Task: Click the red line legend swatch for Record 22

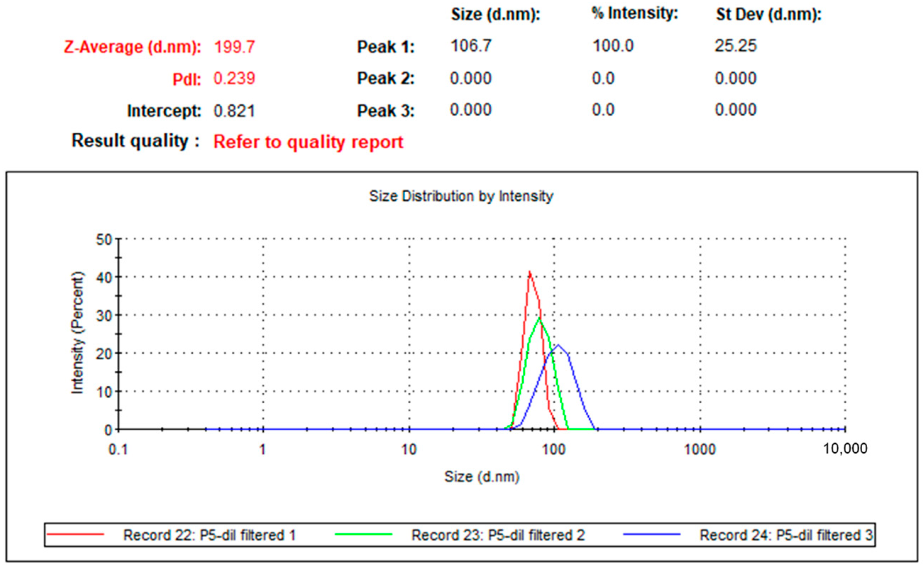Action: tap(75, 534)
